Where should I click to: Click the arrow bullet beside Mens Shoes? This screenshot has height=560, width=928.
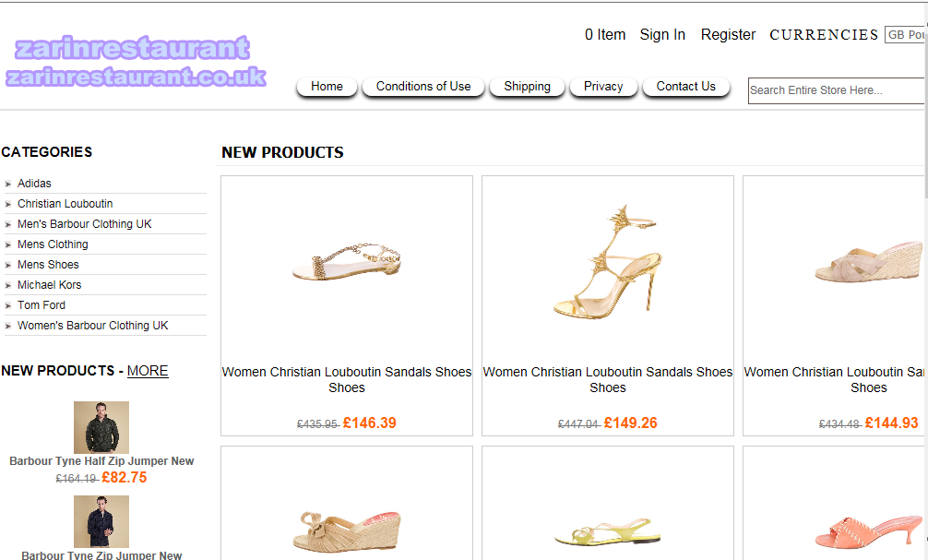point(8,265)
